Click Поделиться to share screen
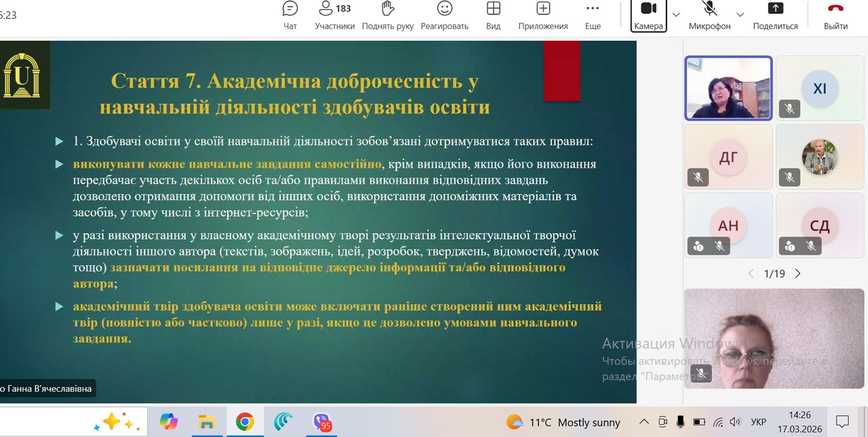Image resolution: width=868 pixels, height=437 pixels. pyautogui.click(x=775, y=16)
